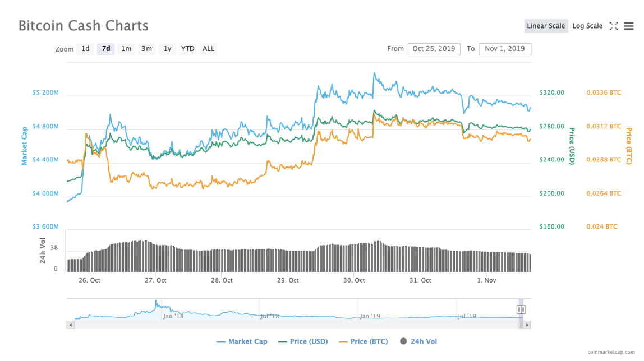Edit the To date field Nov 1, 2019
644x361 pixels.
point(505,49)
